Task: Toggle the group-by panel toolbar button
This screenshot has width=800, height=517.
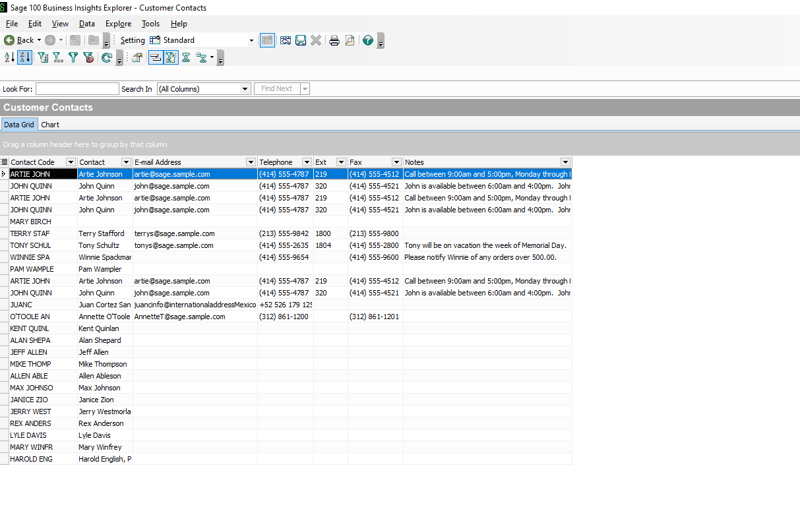Action: coord(155,58)
